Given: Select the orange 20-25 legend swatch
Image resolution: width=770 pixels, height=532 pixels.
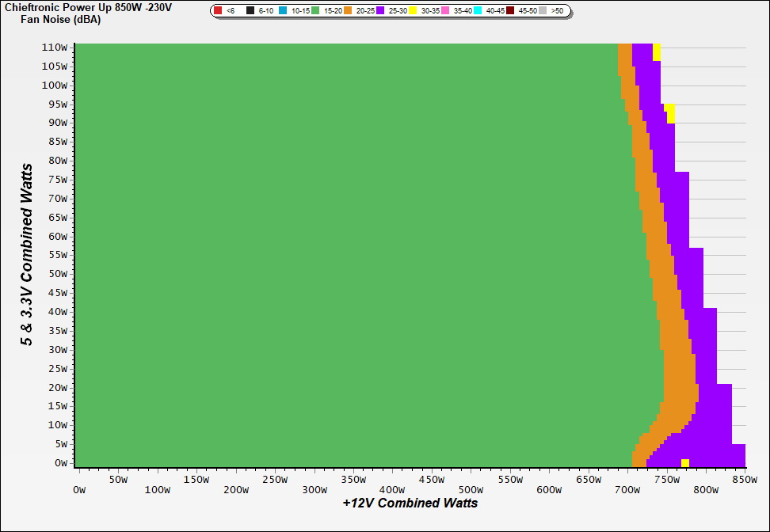Looking at the screenshot, I should 348,11.
